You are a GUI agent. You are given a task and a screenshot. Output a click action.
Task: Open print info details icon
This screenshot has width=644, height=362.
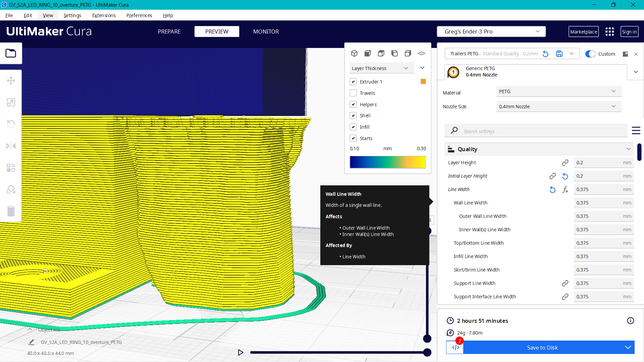coord(631,321)
